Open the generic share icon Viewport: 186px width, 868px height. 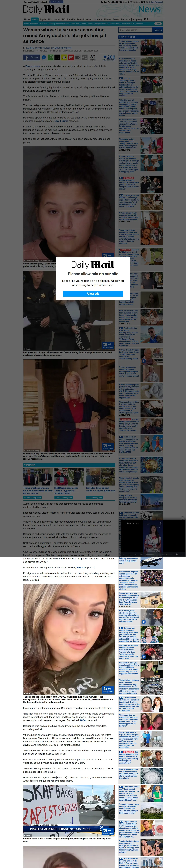click(x=85, y=58)
